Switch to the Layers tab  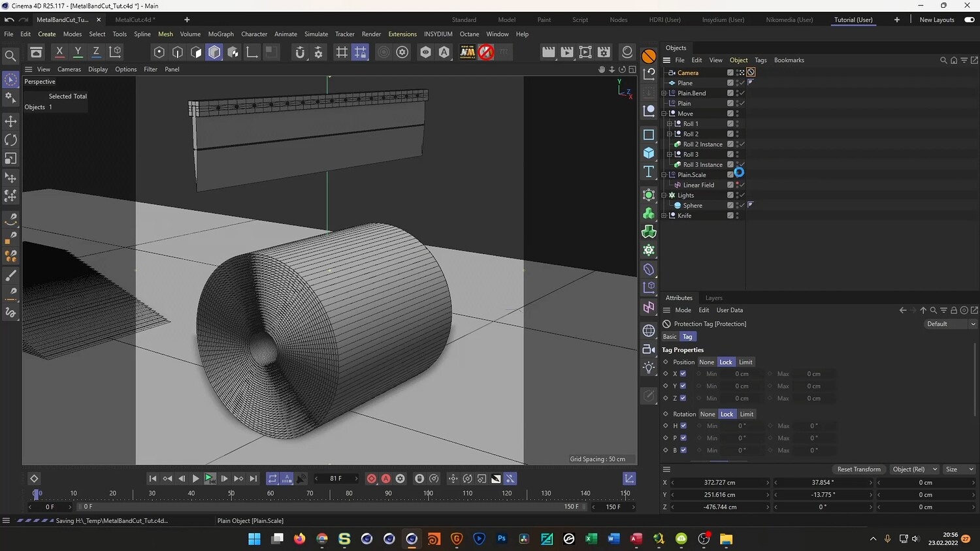click(x=713, y=298)
